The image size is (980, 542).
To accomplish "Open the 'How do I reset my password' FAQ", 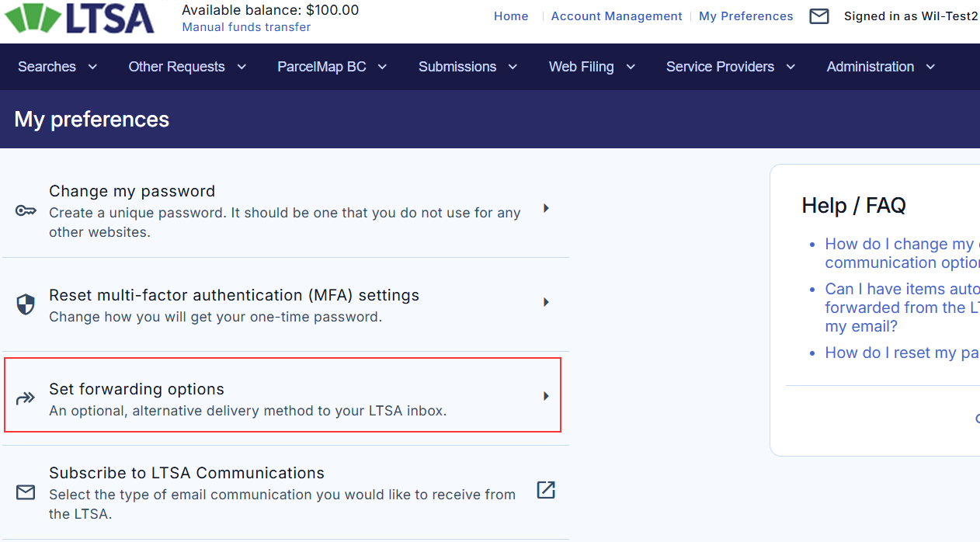I will (901, 353).
